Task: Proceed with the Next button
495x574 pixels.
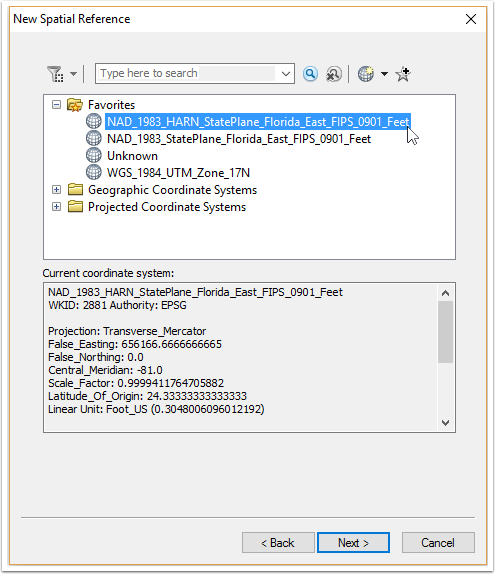Action: [x=353, y=543]
